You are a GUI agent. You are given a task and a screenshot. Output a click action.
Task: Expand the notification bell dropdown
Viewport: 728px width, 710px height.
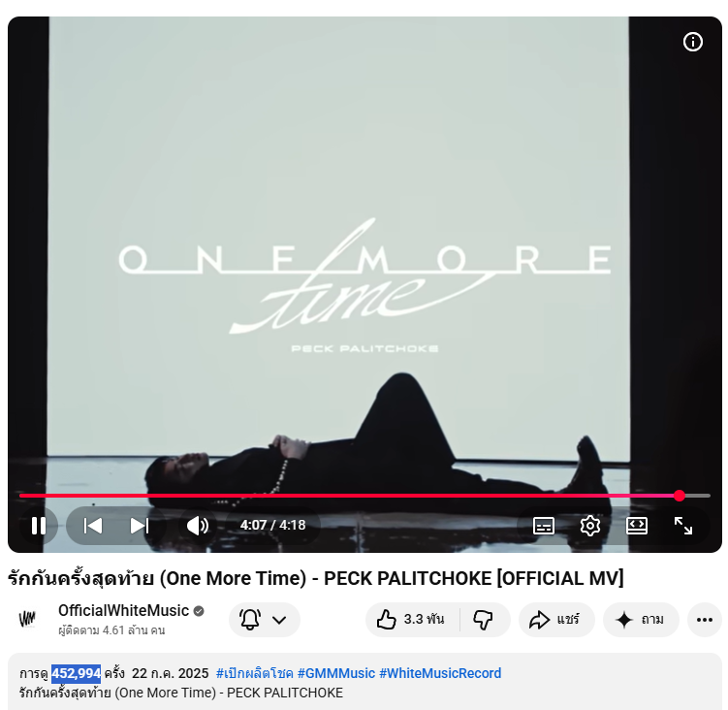tap(265, 620)
